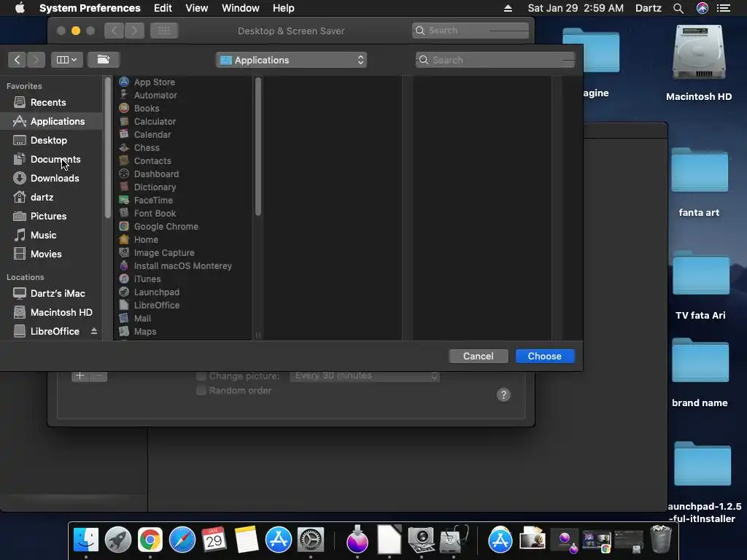Open Siri from the menu bar

[703, 8]
